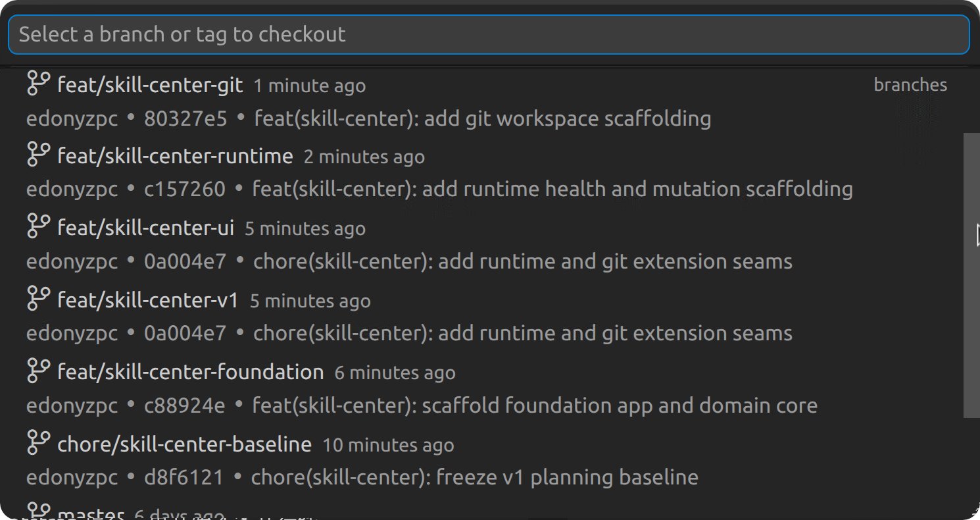Checkout the feat/skill-center-git branch name

point(150,85)
